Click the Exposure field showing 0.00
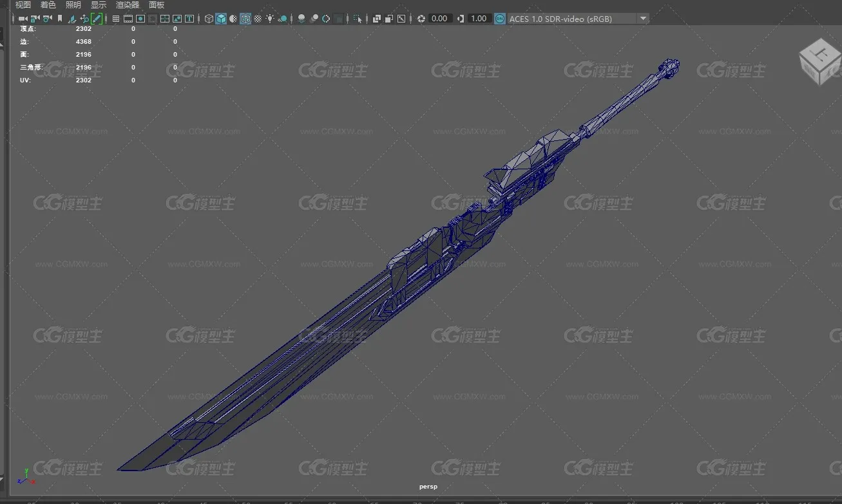The height and width of the screenshot is (504, 842). 439,19
